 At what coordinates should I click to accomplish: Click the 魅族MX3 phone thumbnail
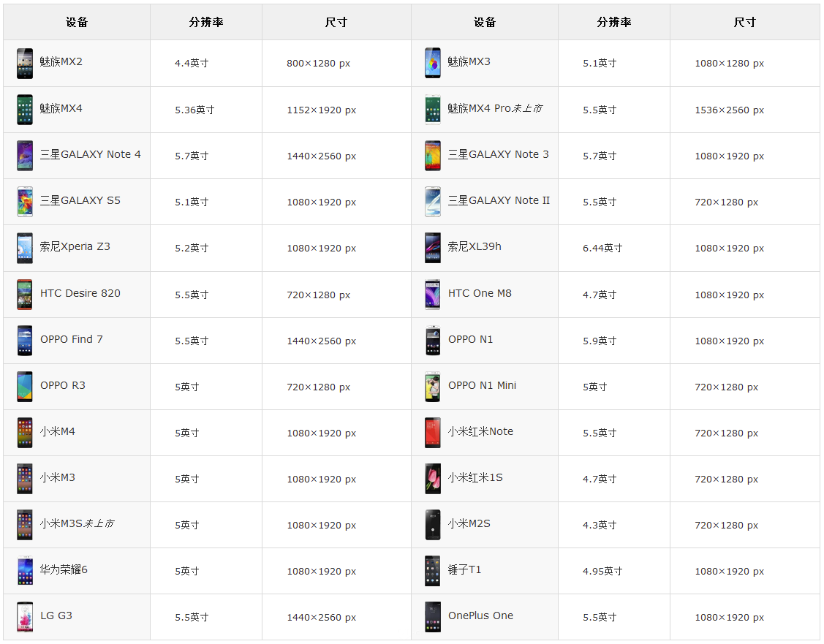(433, 64)
